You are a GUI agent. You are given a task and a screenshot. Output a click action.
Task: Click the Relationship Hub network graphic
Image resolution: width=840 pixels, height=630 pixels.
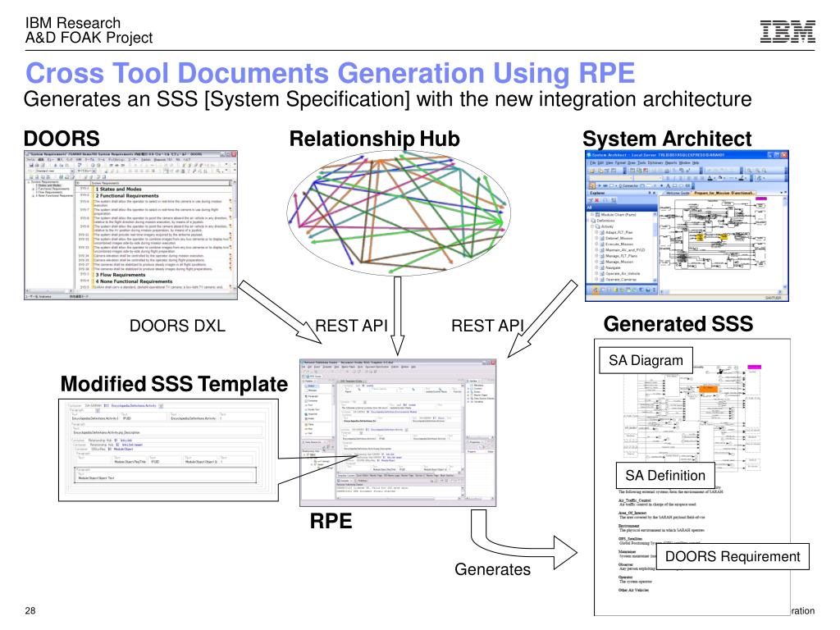coord(399,213)
